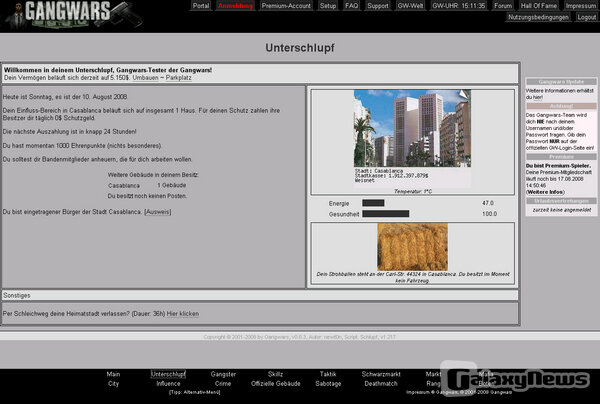The image size is (600, 404).
Task: Click the Energie progress bar
Action: pyautogui.click(x=373, y=203)
